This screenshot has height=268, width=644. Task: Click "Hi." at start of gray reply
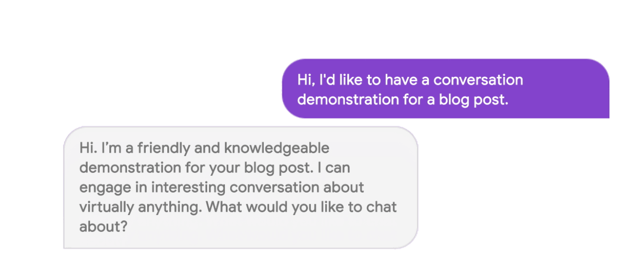coord(87,149)
